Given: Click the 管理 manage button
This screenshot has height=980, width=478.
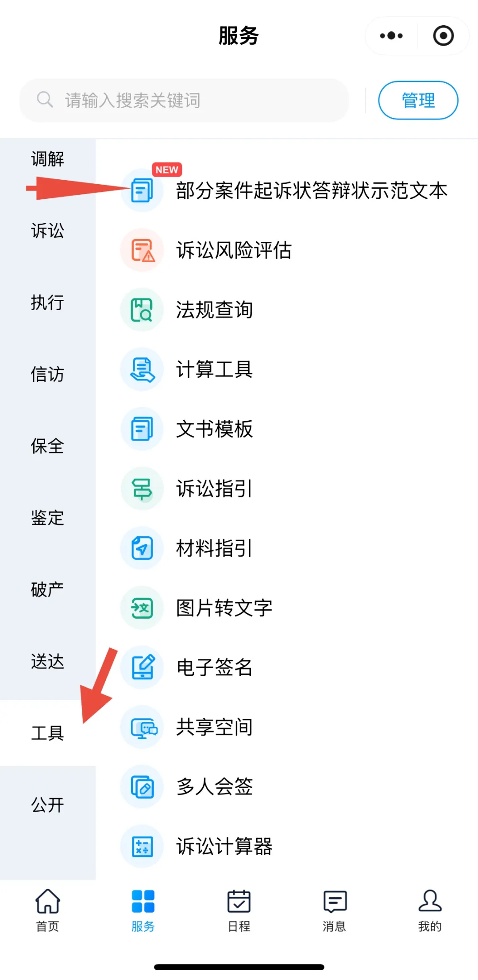Looking at the screenshot, I should point(418,100).
